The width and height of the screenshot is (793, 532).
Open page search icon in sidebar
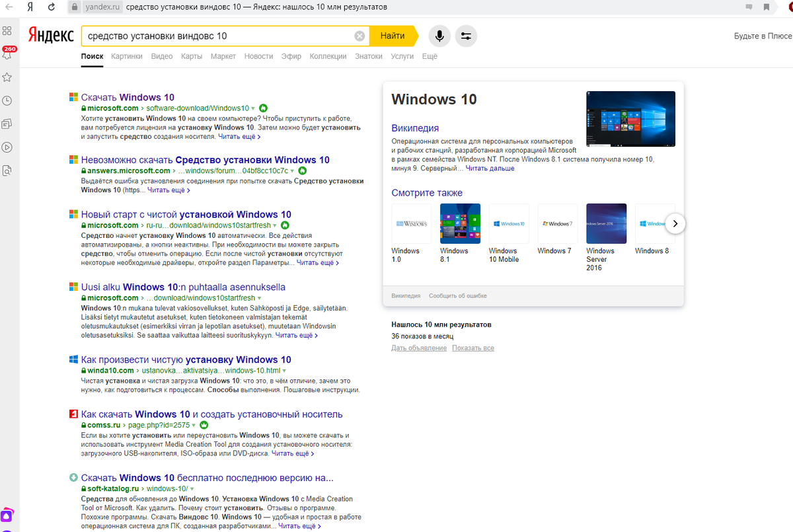[x=7, y=170]
